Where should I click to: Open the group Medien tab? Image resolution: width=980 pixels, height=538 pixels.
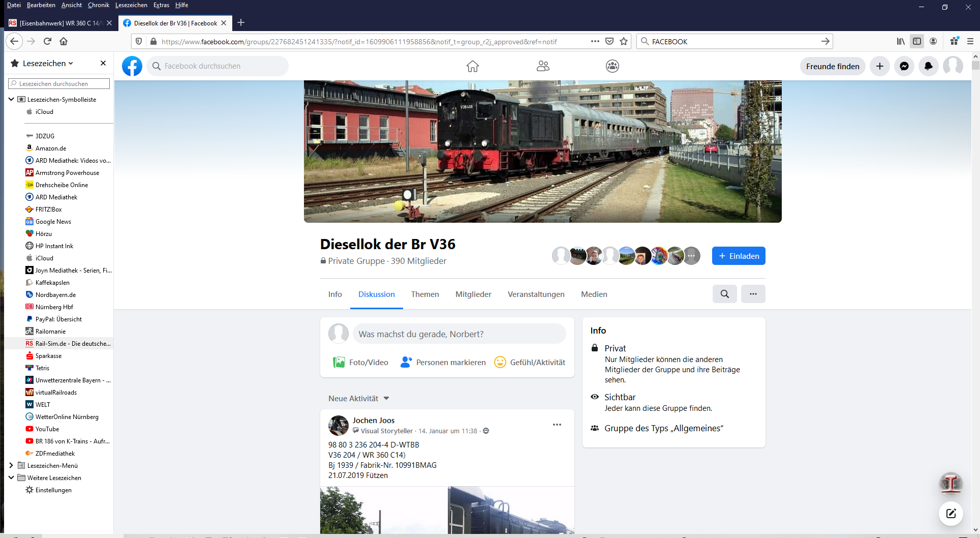[594, 294]
